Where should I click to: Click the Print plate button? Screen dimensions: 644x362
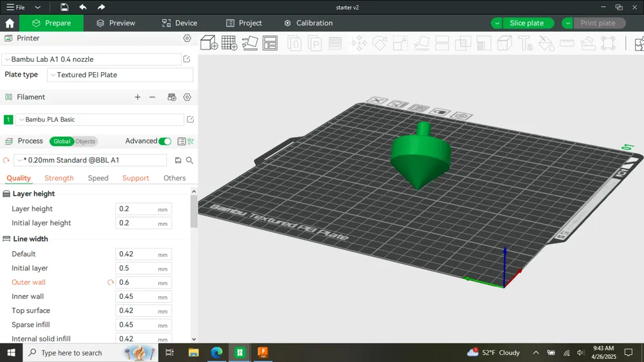(x=598, y=23)
